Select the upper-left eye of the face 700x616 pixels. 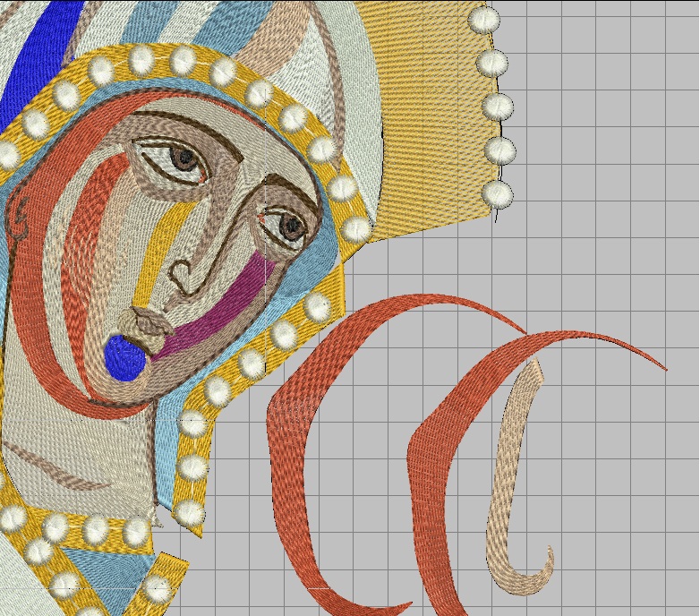172,160
